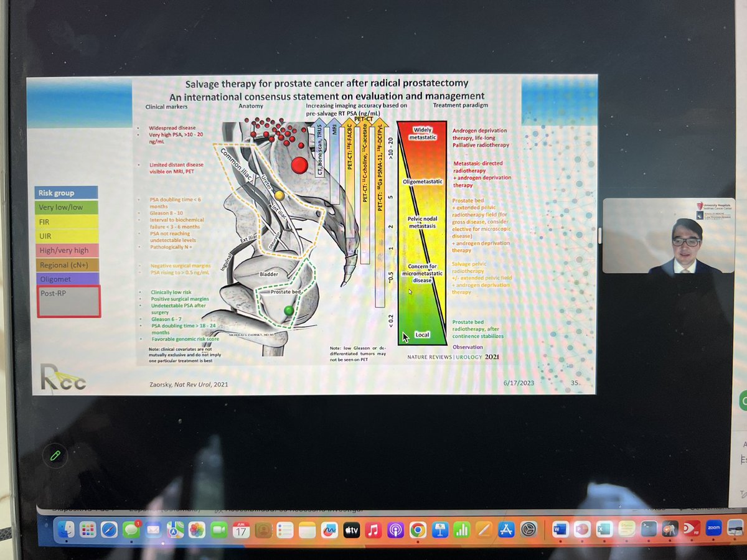Open the App Store icon
This screenshot has width=747, height=560.
click(x=506, y=528)
